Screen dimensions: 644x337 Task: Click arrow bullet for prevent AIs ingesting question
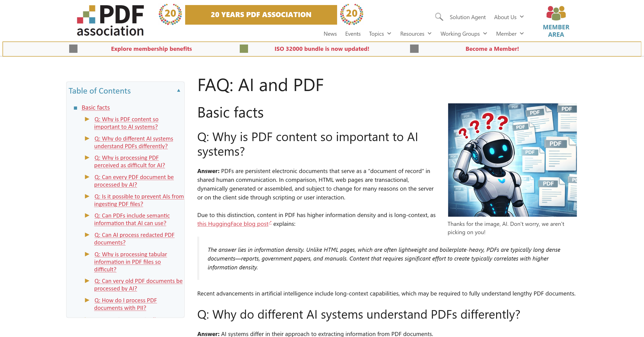[87, 196]
